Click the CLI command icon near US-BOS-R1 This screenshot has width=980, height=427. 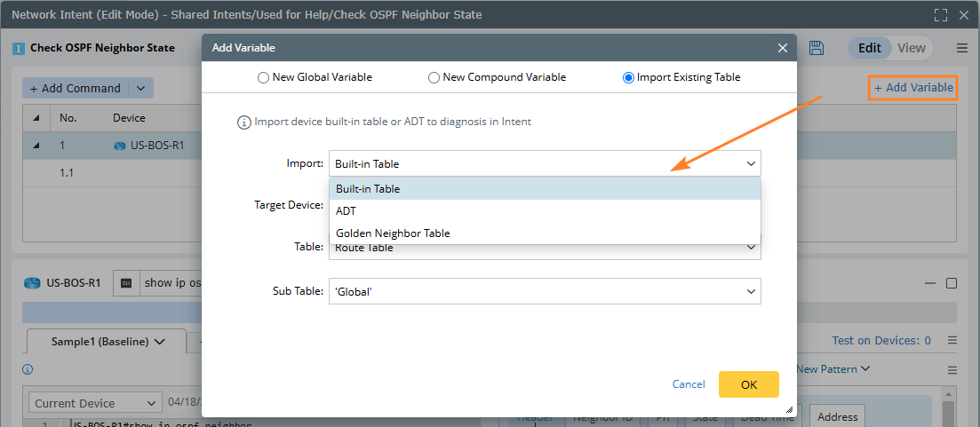[126, 283]
